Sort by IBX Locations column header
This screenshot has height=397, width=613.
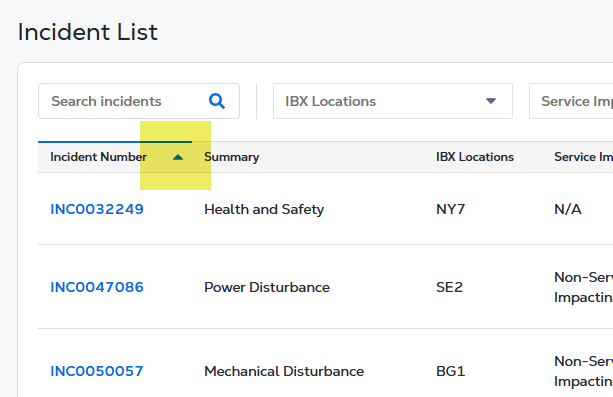[x=475, y=157]
